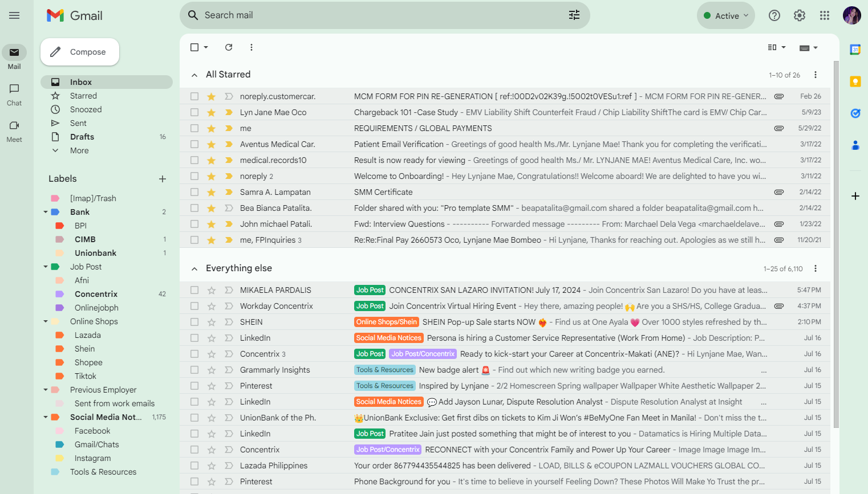Unstar the noreply.customercar email
Screen dimensions: 868x494
212,96
